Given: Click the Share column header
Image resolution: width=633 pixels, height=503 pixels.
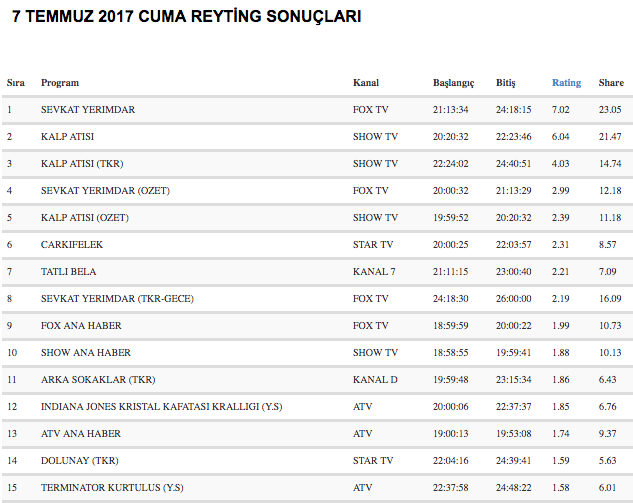Looking at the screenshot, I should point(610,83).
